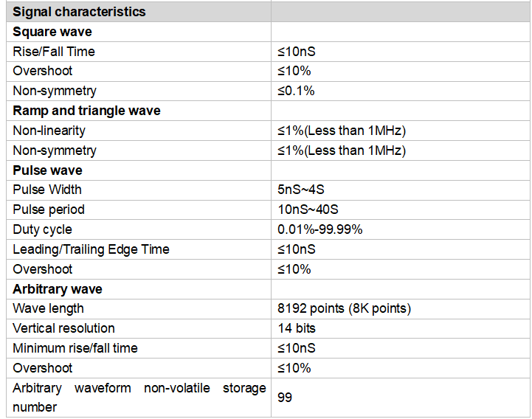This screenshot has width=532, height=419.
Task: Select the Non-linearity row label
Action: [x=49, y=131]
